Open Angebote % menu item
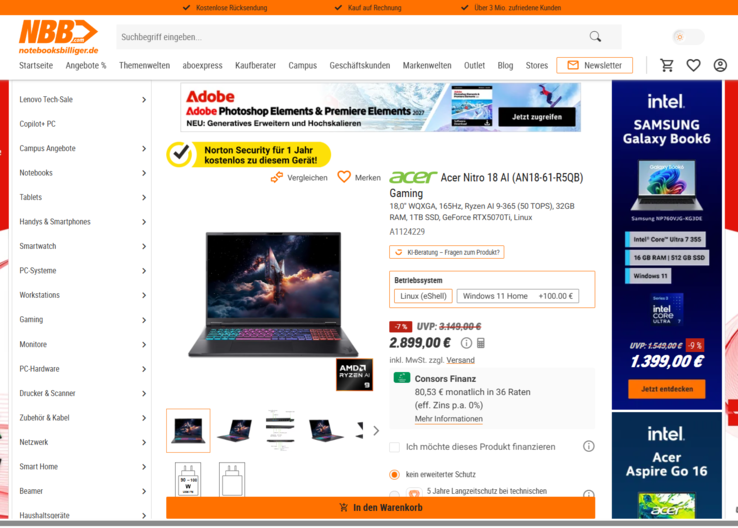This screenshot has width=738, height=528. [x=86, y=65]
